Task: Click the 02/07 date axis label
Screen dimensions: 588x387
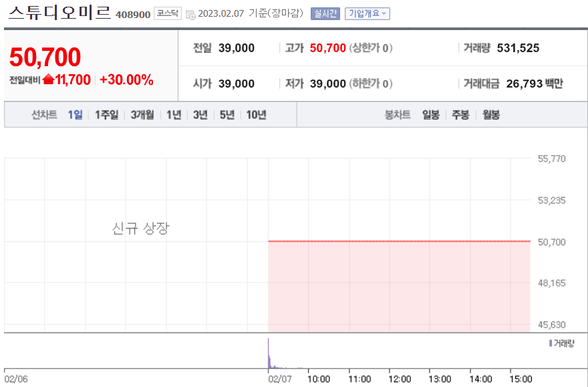Action: (x=280, y=379)
